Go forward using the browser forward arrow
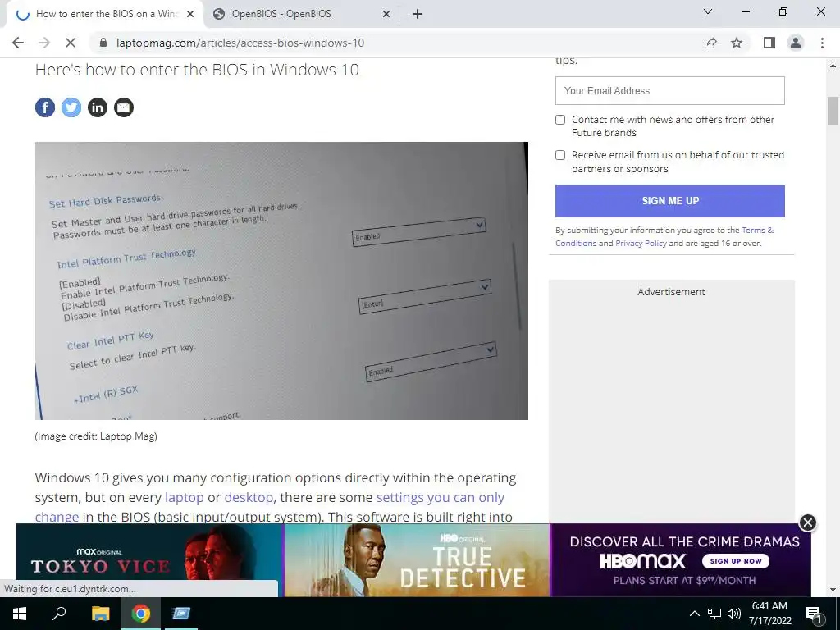This screenshot has height=630, width=840. coord(44,43)
